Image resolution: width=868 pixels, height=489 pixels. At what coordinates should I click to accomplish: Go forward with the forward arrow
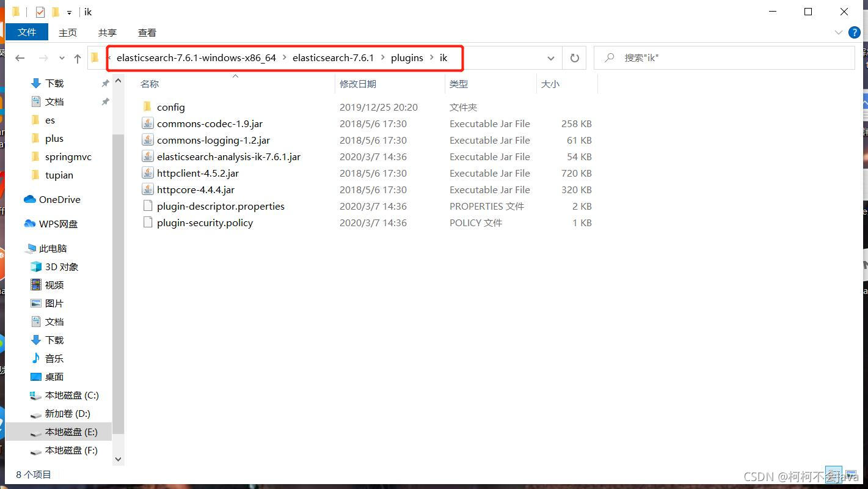43,58
